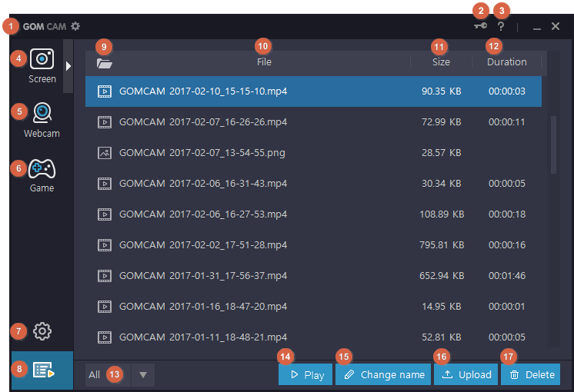Click the 795.81 KB size value

[442, 245]
